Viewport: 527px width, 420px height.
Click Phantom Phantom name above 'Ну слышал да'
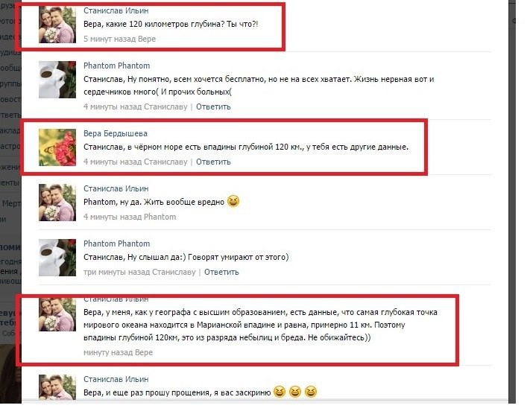[x=116, y=244]
